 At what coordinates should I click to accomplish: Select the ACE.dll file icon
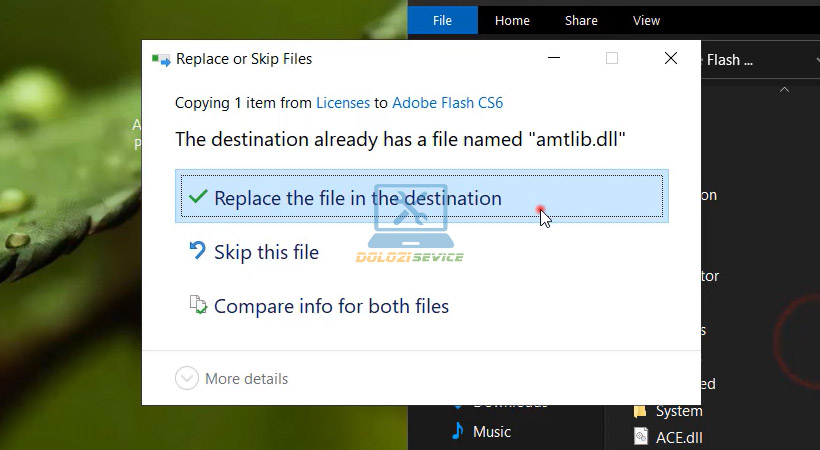[641, 436]
